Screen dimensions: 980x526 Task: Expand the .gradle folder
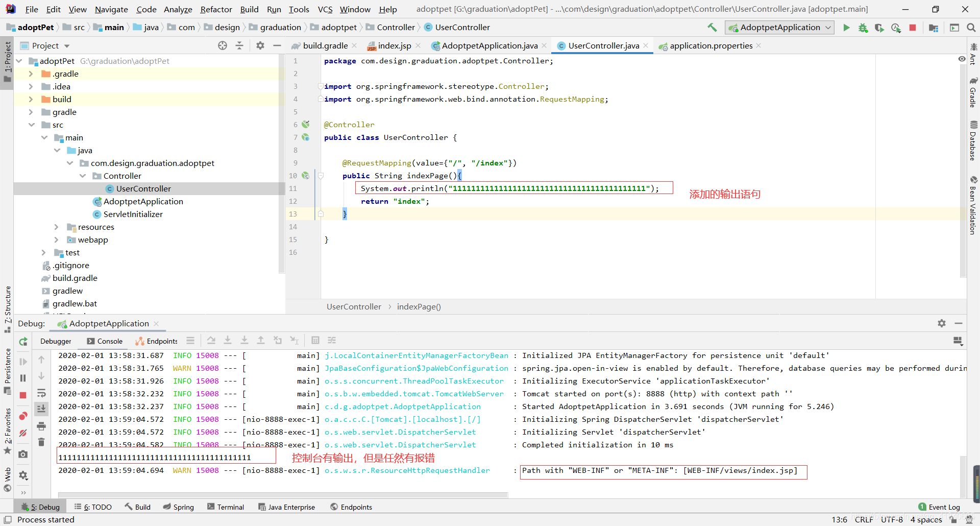[31, 74]
